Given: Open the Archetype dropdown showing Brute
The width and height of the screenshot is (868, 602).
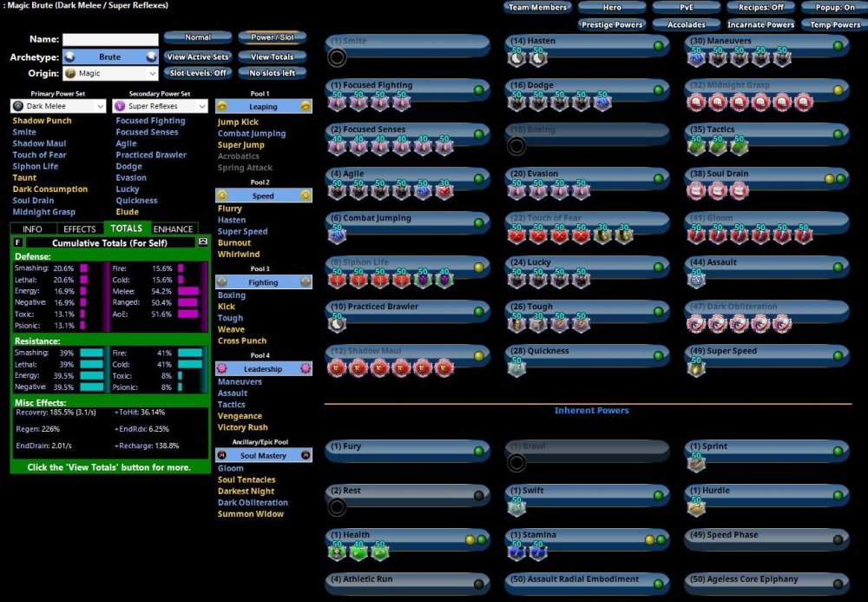Looking at the screenshot, I should click(x=110, y=56).
